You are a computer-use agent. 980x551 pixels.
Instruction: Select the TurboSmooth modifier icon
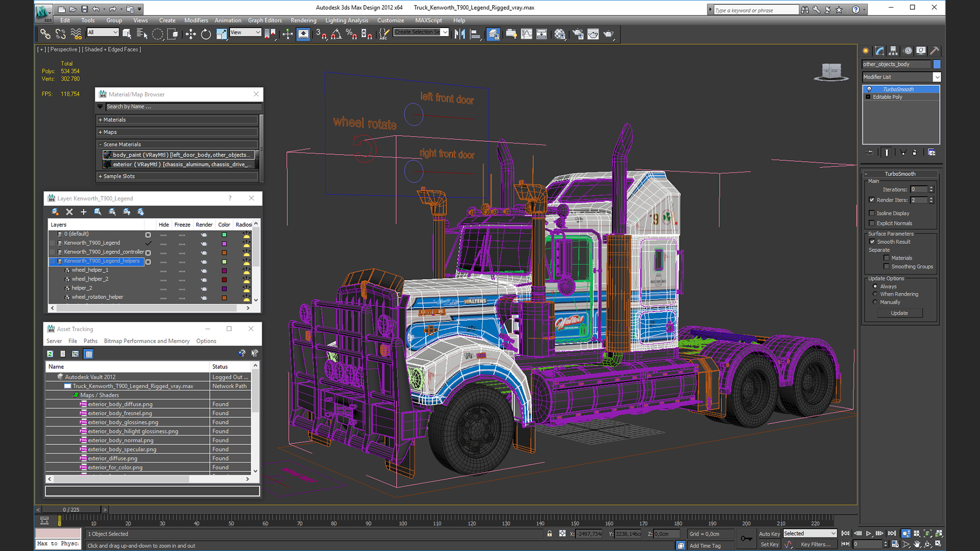[x=868, y=88]
